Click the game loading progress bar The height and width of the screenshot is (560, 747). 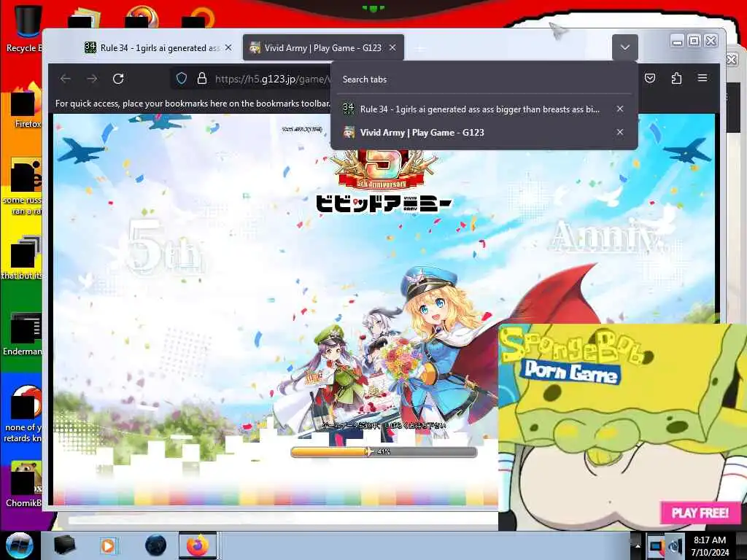(384, 451)
